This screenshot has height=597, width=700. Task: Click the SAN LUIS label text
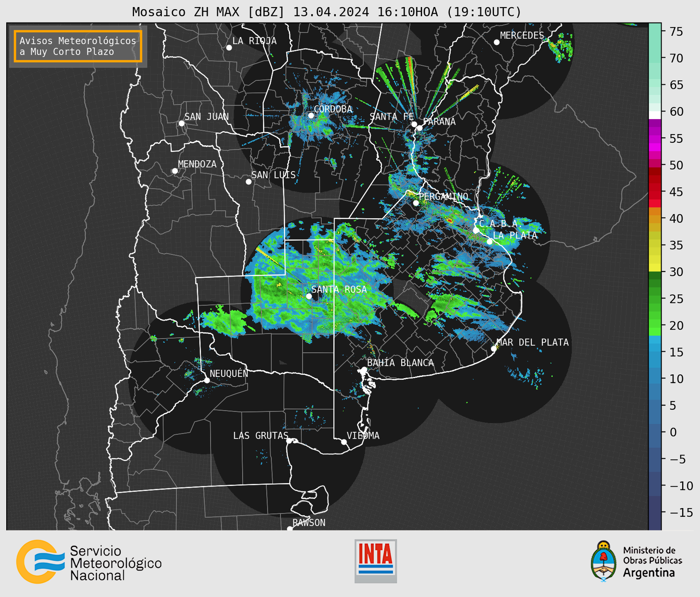pyautogui.click(x=273, y=175)
